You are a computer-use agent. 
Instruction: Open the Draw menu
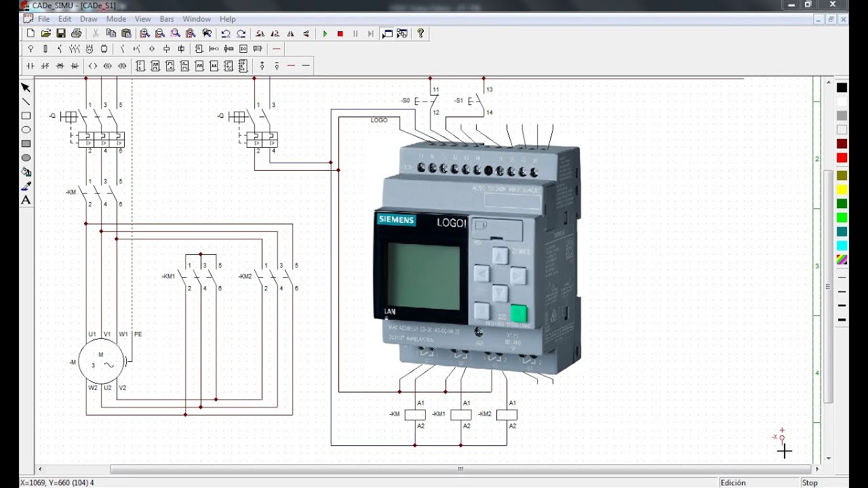(x=89, y=19)
